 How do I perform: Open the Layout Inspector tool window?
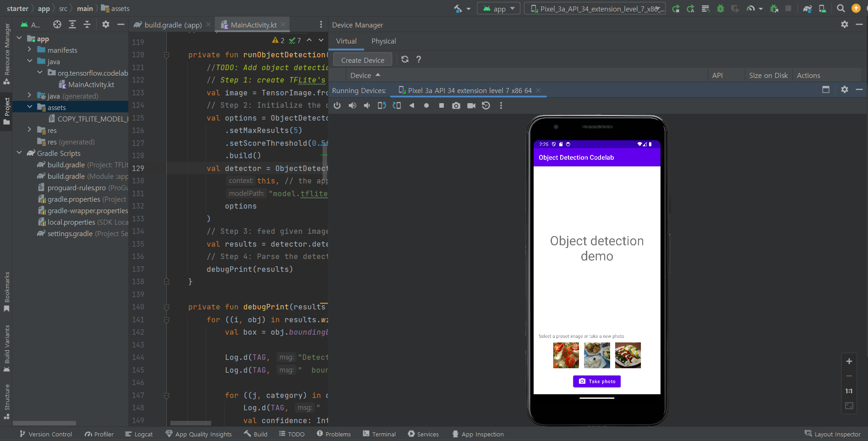click(x=832, y=434)
